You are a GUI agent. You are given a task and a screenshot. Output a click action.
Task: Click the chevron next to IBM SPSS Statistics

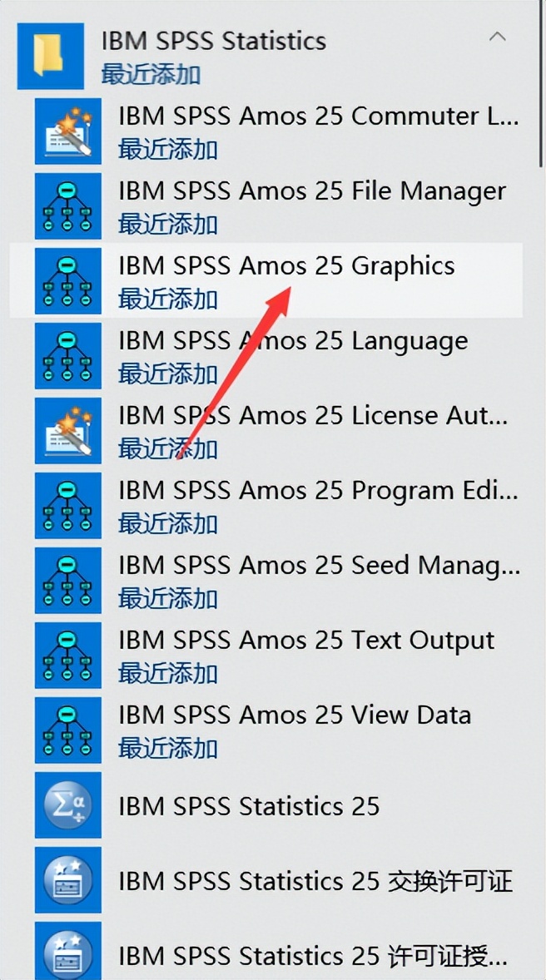click(x=498, y=37)
